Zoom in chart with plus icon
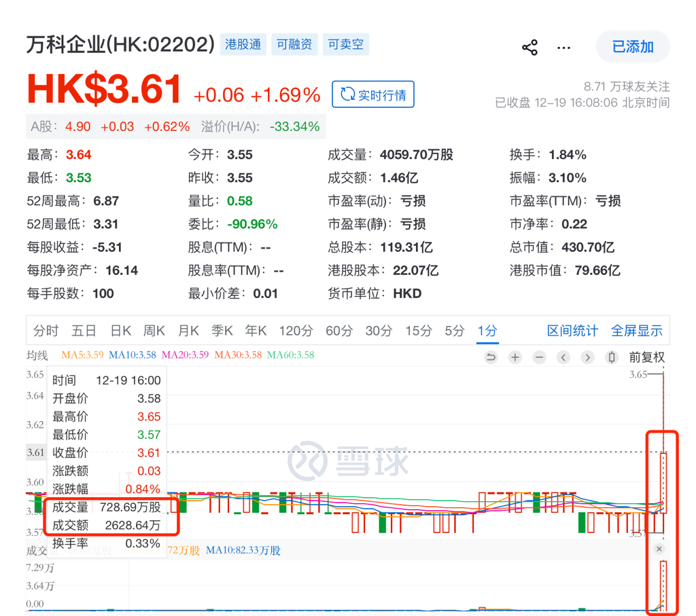Screen dimensions: 696x616 pyautogui.click(x=515, y=357)
